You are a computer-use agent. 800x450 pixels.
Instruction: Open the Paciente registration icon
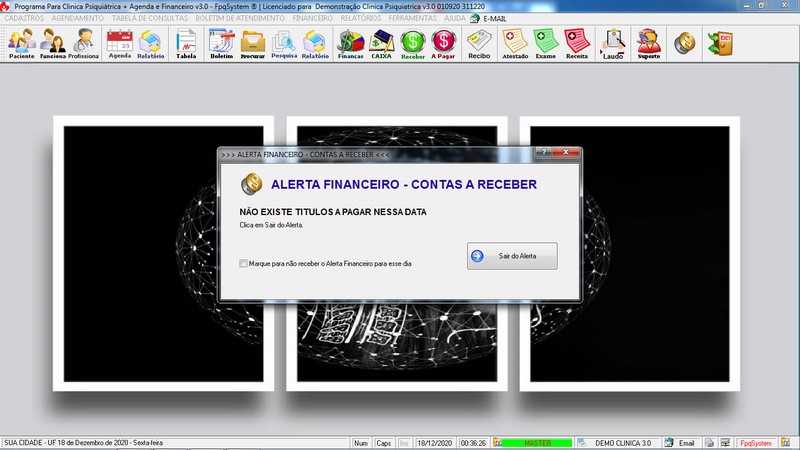(x=21, y=44)
